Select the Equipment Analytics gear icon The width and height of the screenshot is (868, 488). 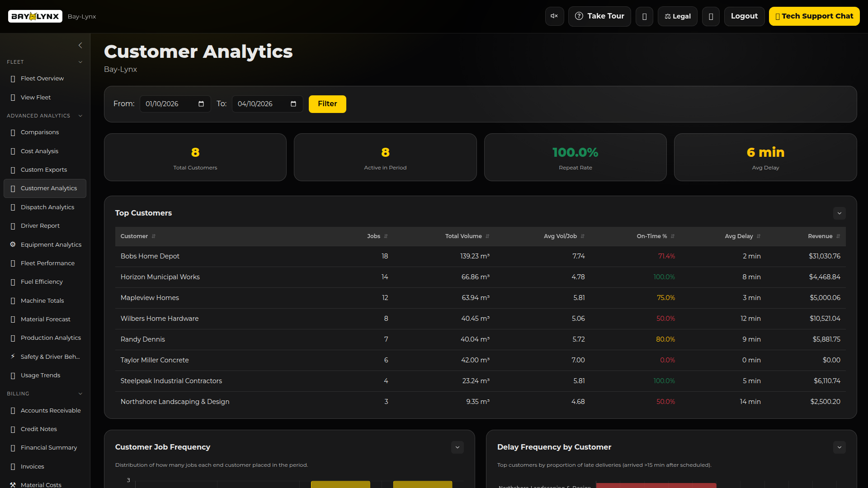(x=13, y=244)
